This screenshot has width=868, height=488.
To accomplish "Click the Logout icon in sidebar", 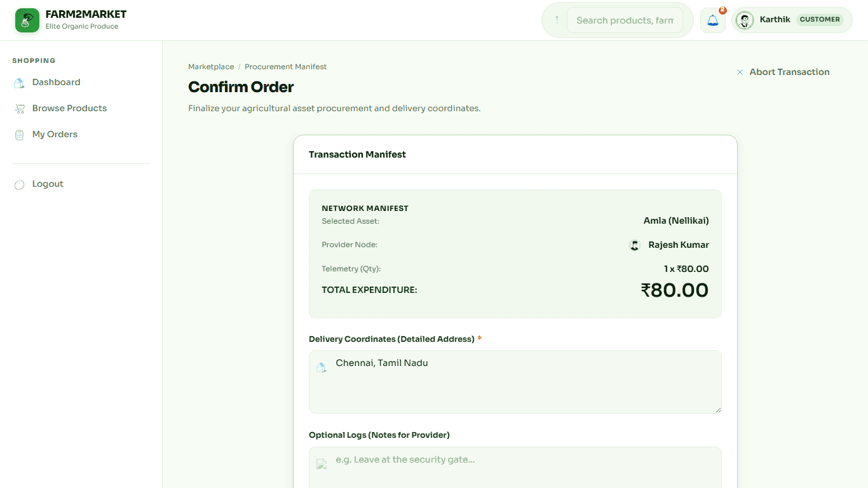I will (x=19, y=184).
